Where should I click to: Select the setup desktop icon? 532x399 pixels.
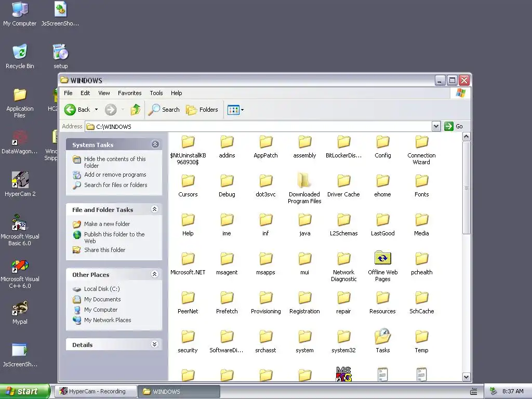(60, 56)
